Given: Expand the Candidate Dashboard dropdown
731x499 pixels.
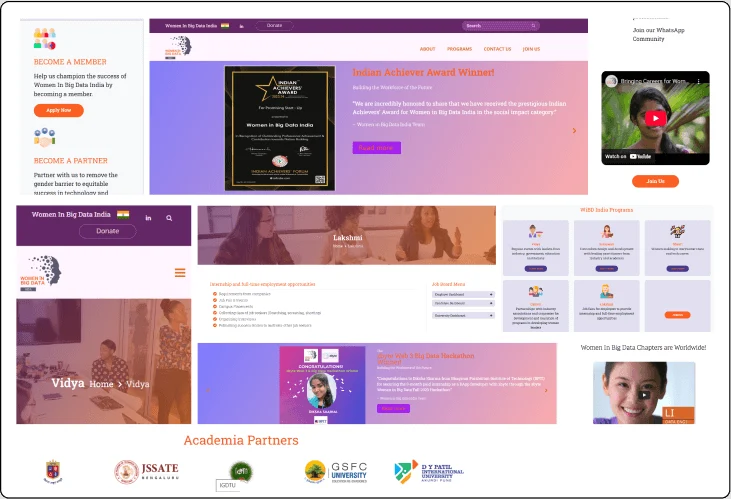Looking at the screenshot, I should pyautogui.click(x=463, y=303).
